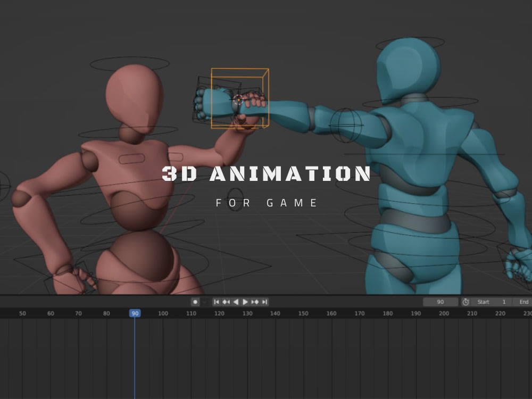Jump to previous keyframe
The image size is (532, 399).
[226, 302]
